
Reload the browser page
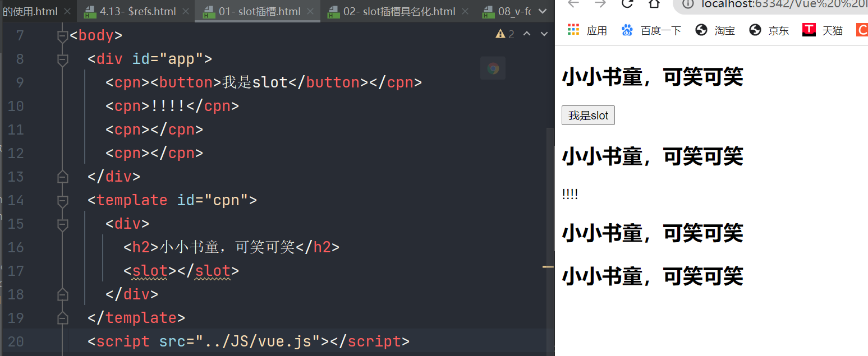click(627, 4)
